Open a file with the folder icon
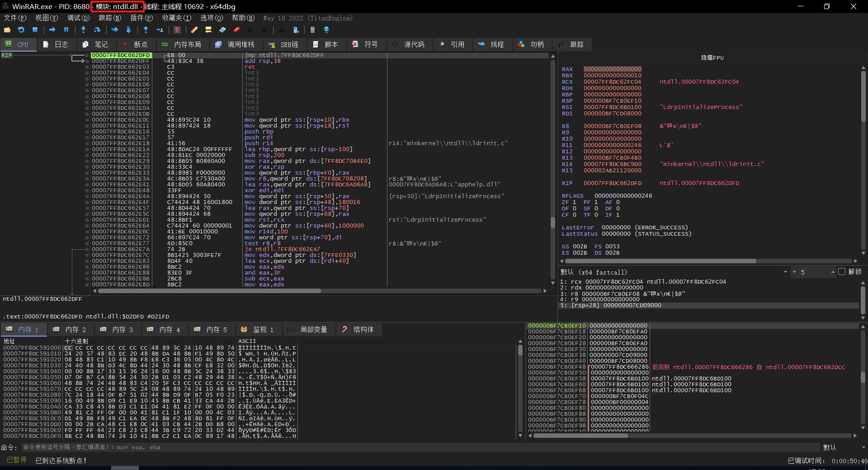 [x=7, y=30]
